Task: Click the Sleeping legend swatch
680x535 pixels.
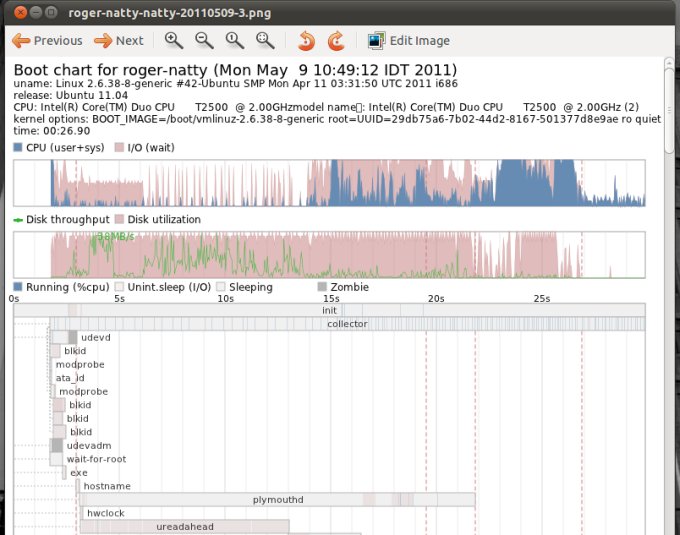Action: coord(221,287)
